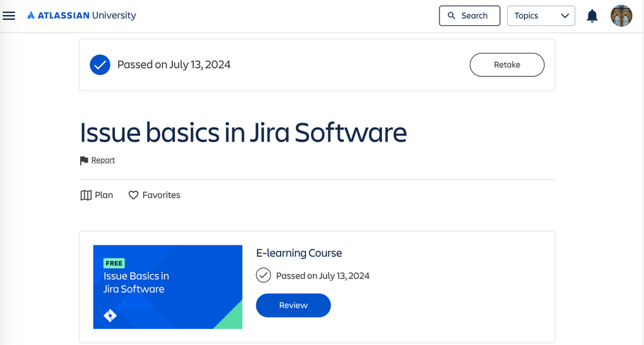644x345 pixels.
Task: Click the "E-learning Course" title
Action: click(299, 253)
